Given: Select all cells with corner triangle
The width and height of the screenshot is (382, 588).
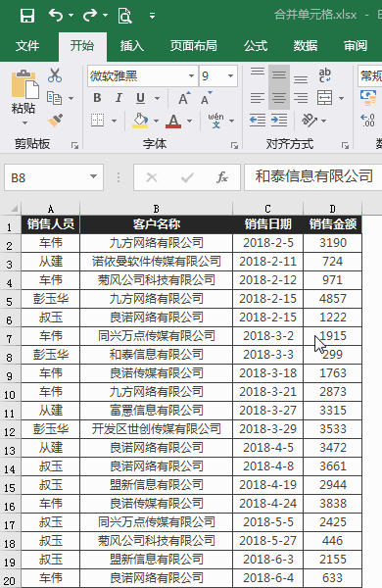Looking at the screenshot, I should pos(14,209).
